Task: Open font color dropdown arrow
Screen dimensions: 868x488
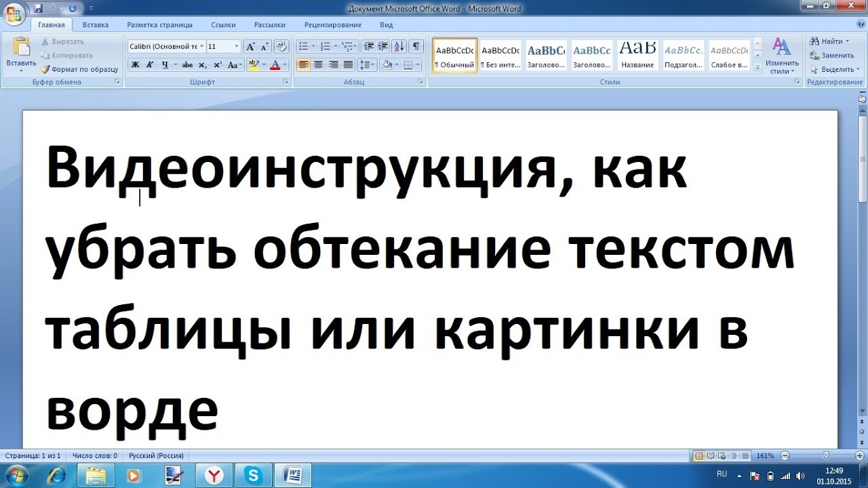Action: (285, 65)
